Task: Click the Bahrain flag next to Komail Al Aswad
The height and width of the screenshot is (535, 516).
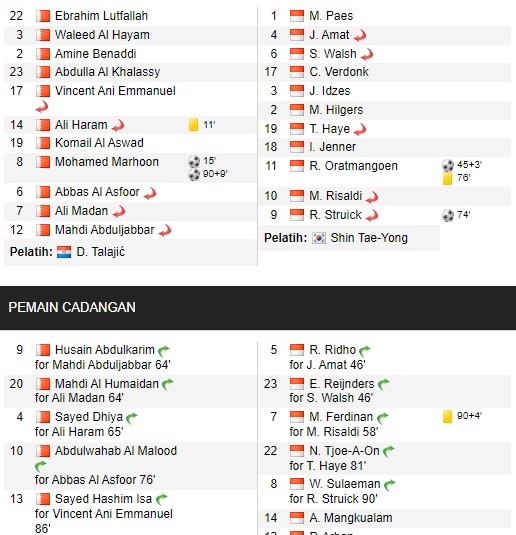Action: (x=43, y=143)
